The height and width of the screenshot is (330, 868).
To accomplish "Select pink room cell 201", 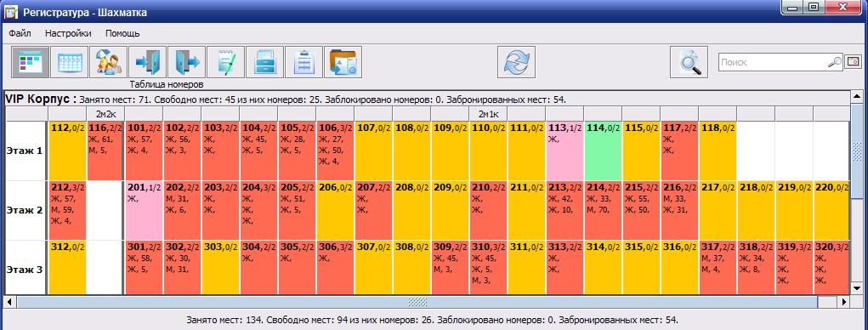I will click(145, 210).
